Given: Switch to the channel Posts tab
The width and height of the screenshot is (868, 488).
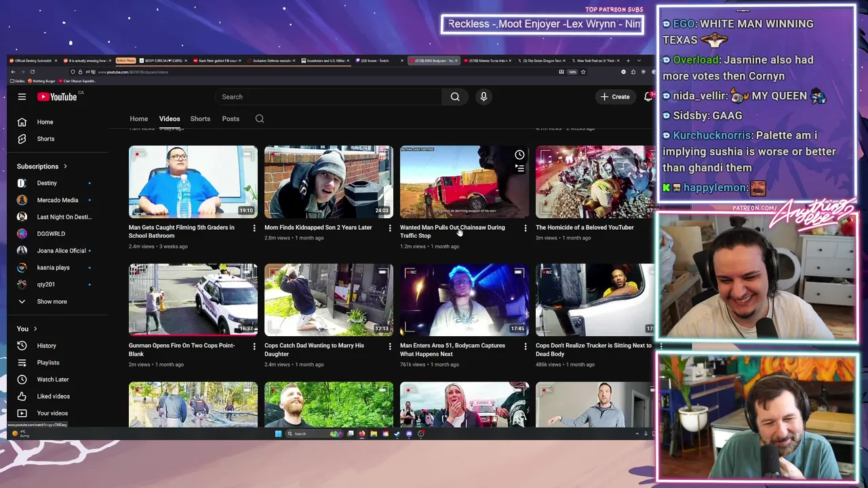Looking at the screenshot, I should (231, 119).
